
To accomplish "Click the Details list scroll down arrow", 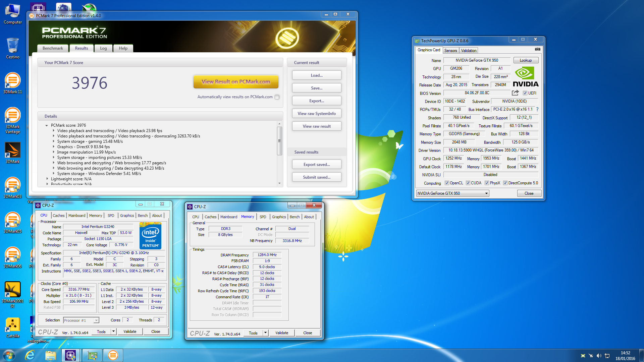I will coord(279,184).
